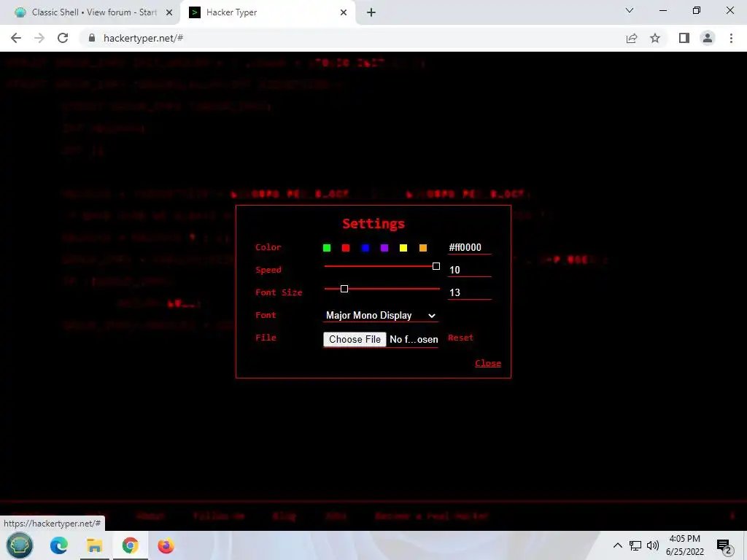Go forward to the next page
The image size is (747, 560).
39,38
